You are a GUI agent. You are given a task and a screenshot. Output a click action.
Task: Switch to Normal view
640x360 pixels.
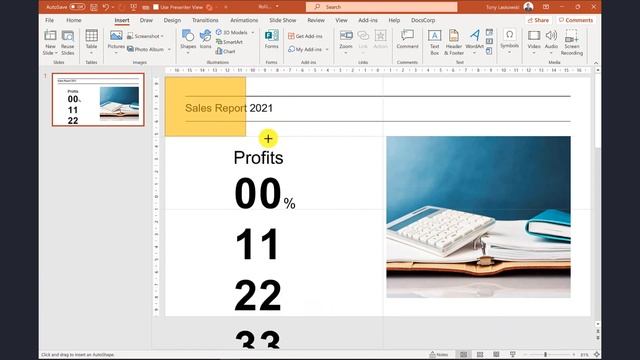coord(463,355)
